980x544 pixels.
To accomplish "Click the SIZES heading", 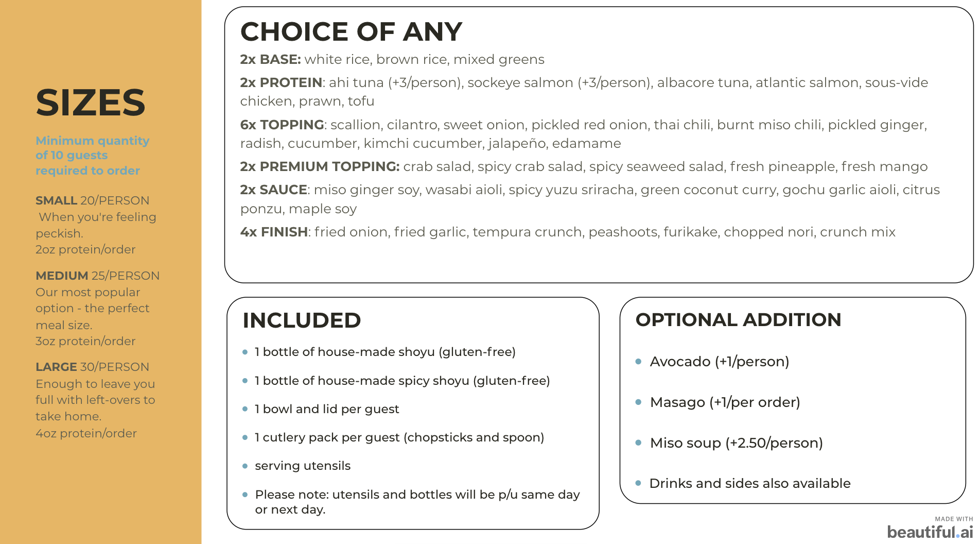I will tap(91, 102).
